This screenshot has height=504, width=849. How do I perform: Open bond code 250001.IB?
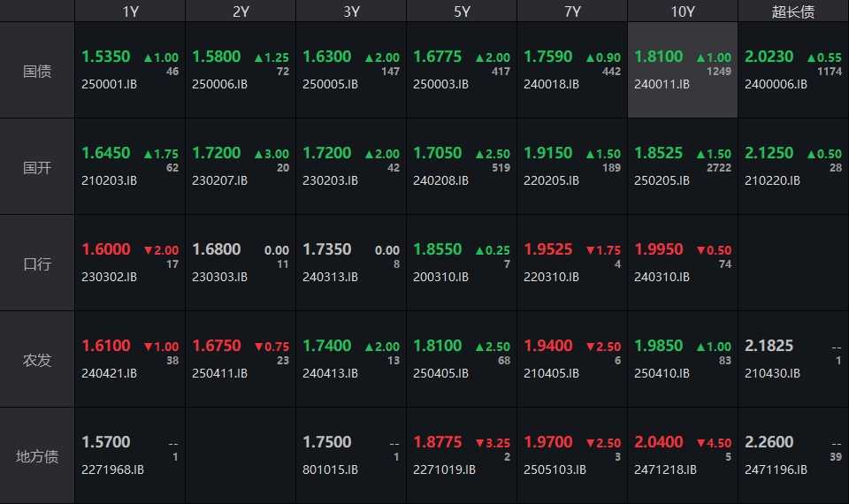(x=109, y=84)
